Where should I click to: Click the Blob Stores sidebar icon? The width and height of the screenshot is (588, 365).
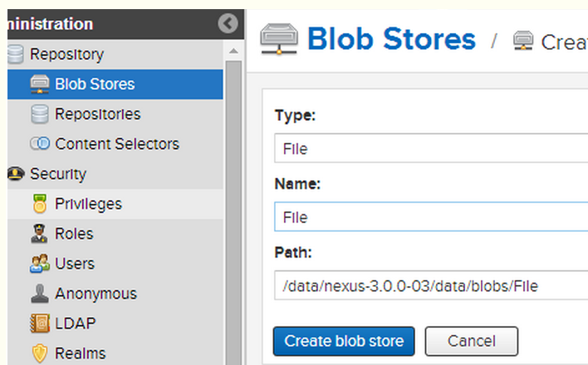point(40,84)
